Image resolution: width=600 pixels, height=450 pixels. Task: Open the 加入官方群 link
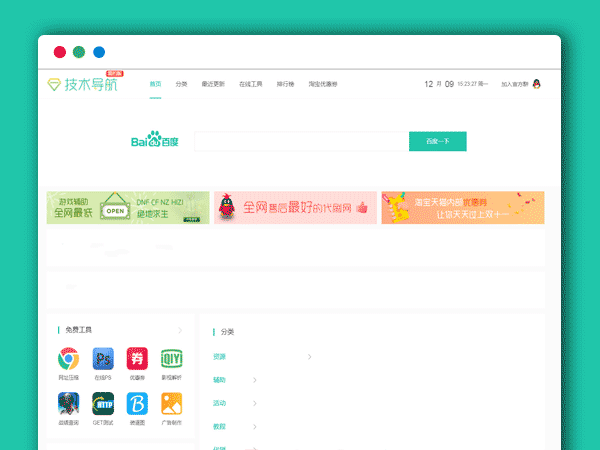pos(514,85)
